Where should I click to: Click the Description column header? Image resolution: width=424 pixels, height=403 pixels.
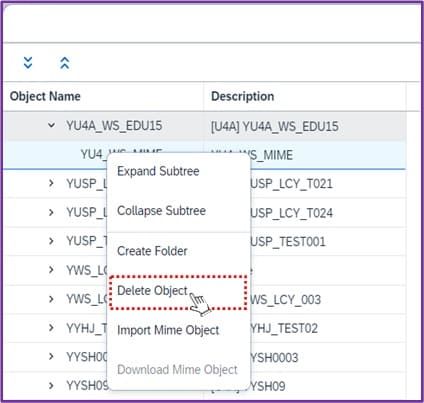(x=243, y=96)
